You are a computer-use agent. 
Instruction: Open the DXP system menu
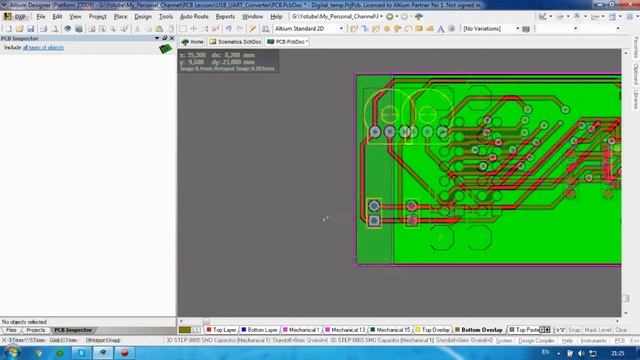pos(15,17)
